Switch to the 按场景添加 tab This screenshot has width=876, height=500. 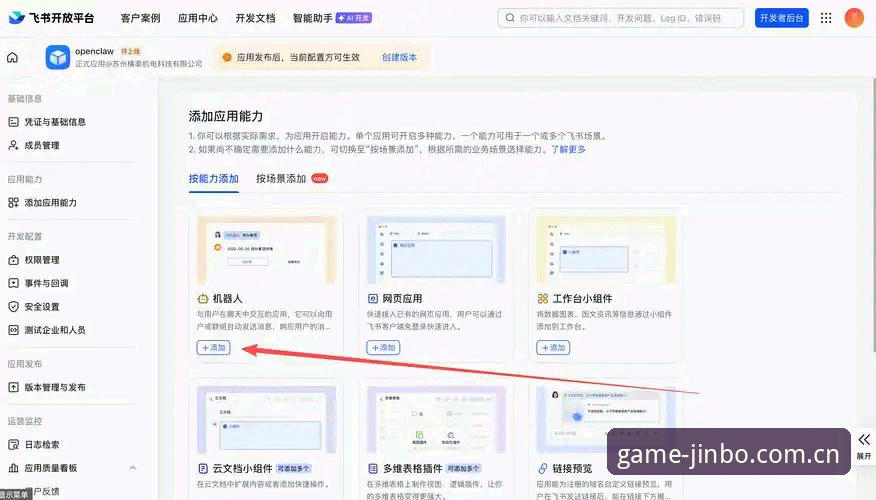(281, 179)
